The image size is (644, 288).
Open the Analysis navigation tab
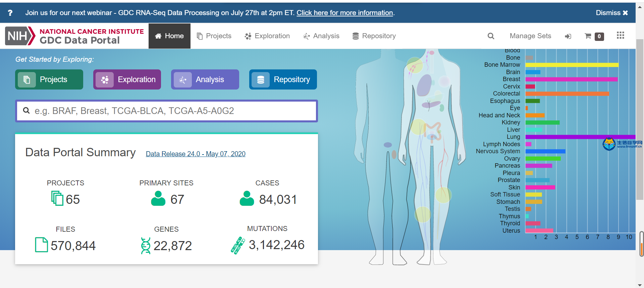(x=321, y=36)
